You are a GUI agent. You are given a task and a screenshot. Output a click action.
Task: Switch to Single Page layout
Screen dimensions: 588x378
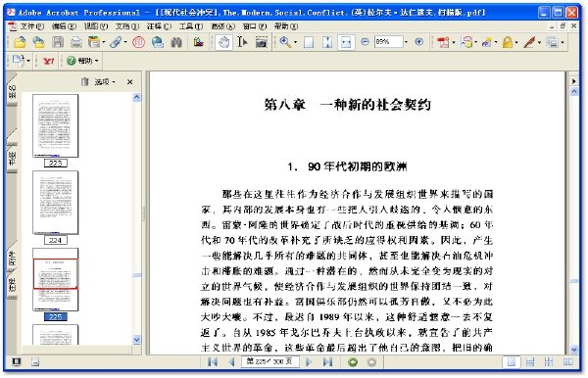click(x=512, y=362)
